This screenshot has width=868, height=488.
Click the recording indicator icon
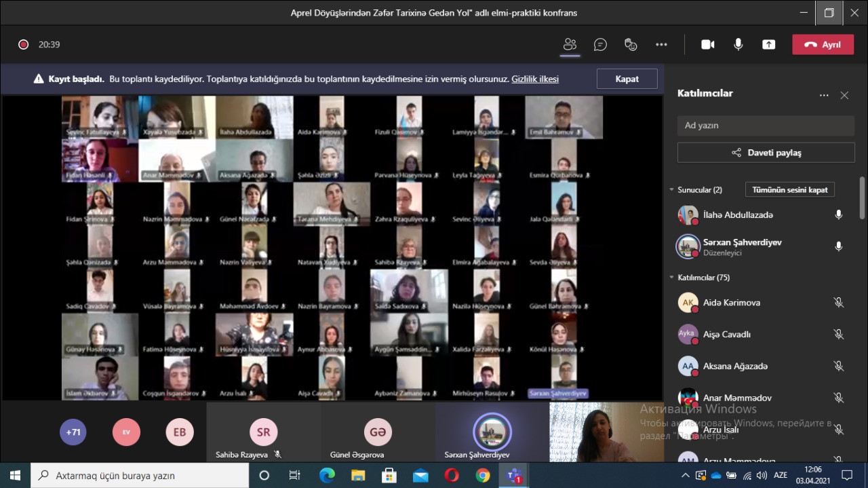tap(23, 45)
